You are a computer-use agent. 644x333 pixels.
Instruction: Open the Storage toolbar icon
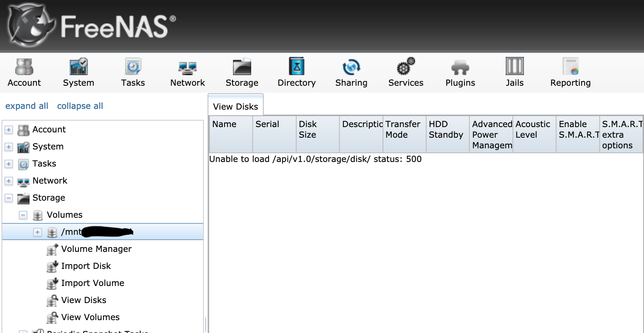click(x=242, y=67)
